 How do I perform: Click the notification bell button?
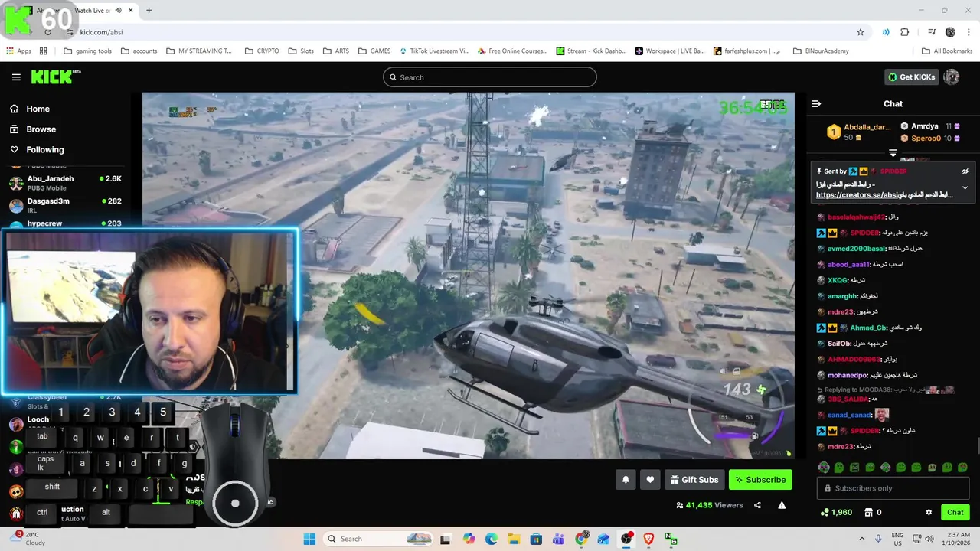[x=626, y=480]
